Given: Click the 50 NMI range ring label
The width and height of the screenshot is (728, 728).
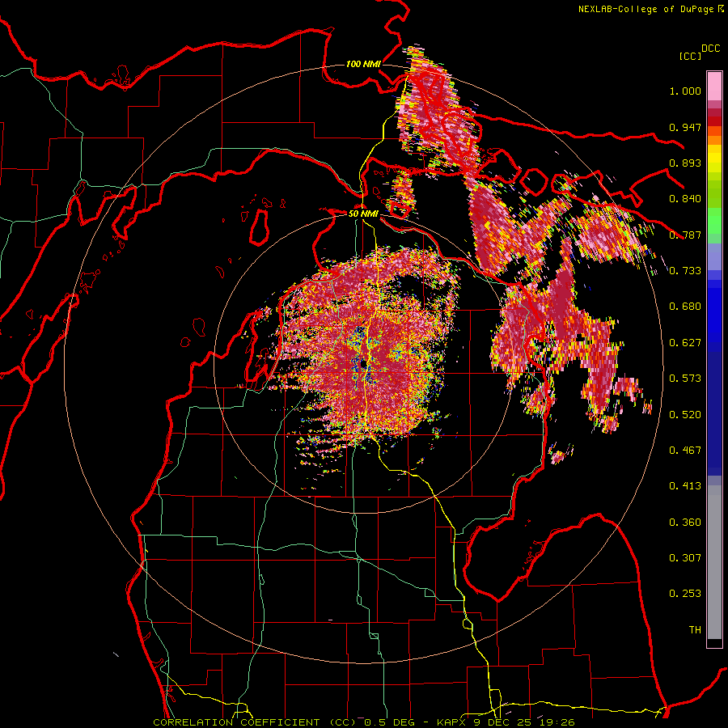Looking at the screenshot, I should [x=363, y=214].
